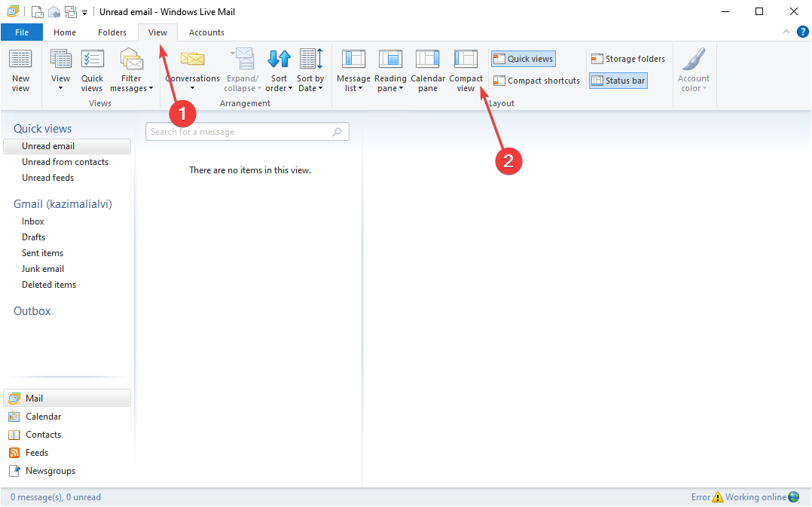812x507 pixels.
Task: Toggle the Calendar pane
Action: [x=428, y=71]
